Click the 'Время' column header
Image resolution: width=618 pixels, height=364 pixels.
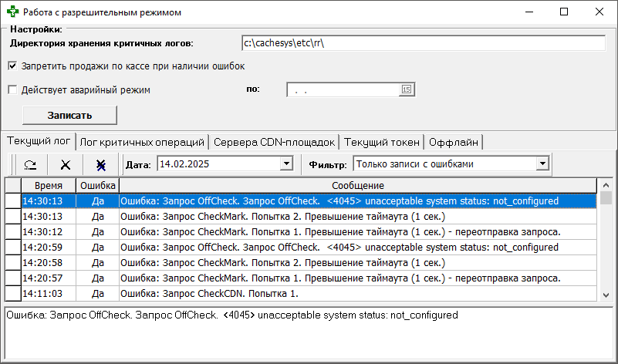click(x=48, y=186)
